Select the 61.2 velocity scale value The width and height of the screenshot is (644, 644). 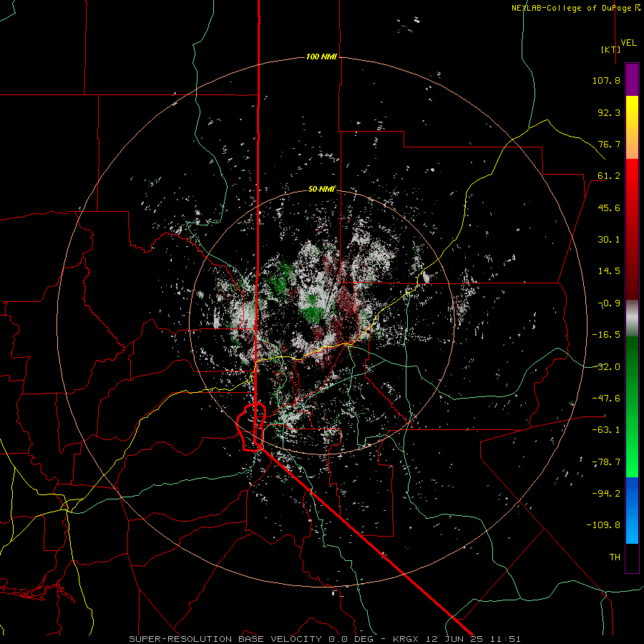tap(609, 176)
